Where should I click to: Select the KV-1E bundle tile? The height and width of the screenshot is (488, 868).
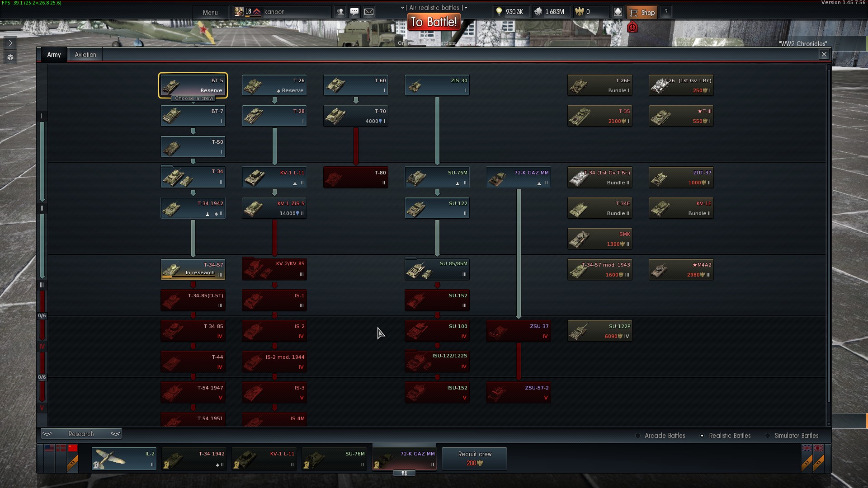tap(681, 208)
